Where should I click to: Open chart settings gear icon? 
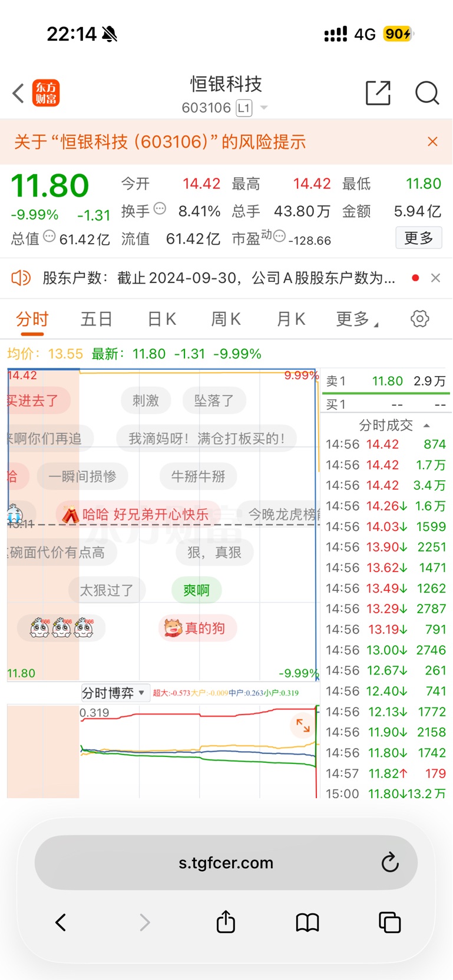click(x=420, y=319)
